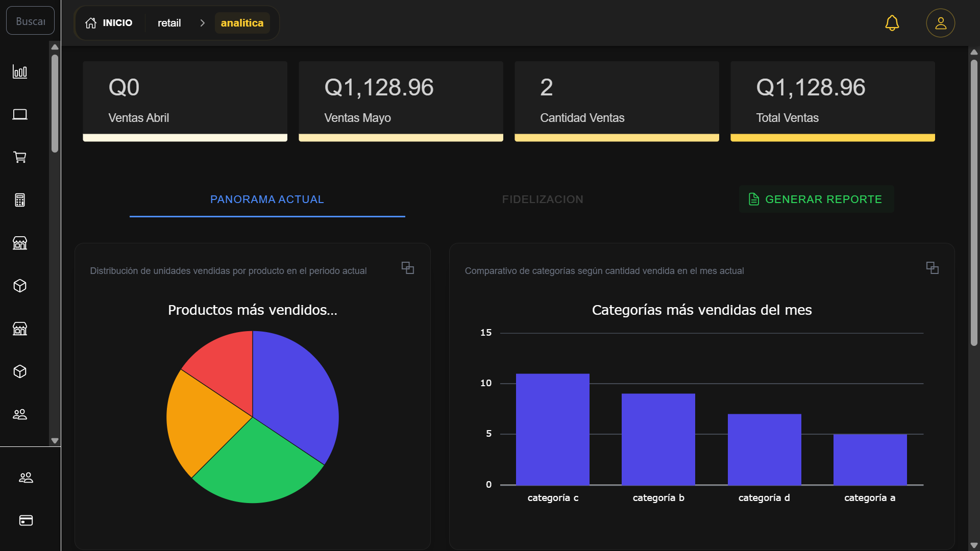Click the sidebar scroll up arrow
Image resolution: width=980 pixels, height=551 pixels.
pos(55,47)
